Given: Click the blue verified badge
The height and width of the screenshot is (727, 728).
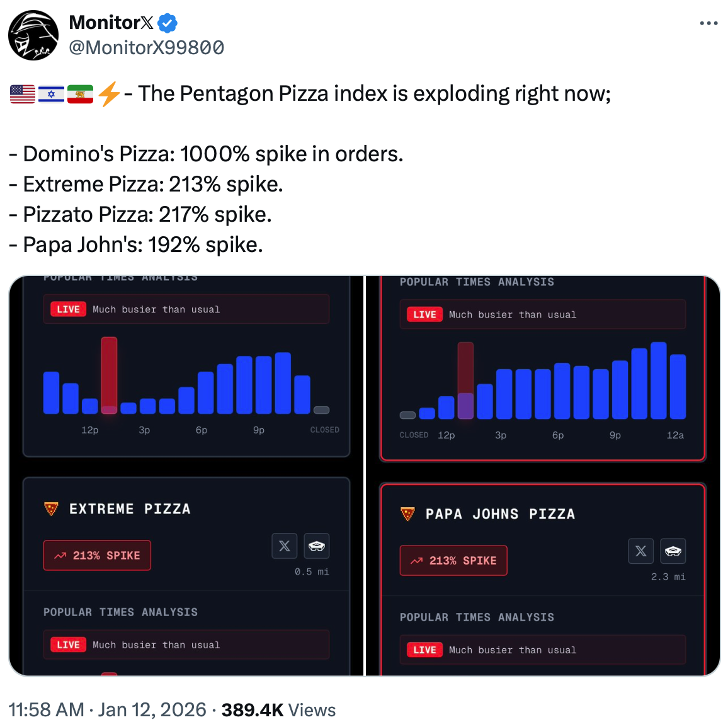Looking at the screenshot, I should [168, 23].
